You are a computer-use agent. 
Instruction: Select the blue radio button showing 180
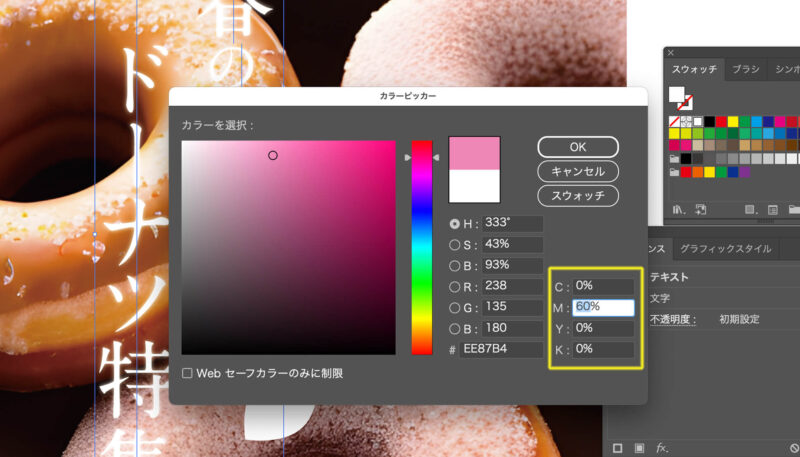point(454,328)
